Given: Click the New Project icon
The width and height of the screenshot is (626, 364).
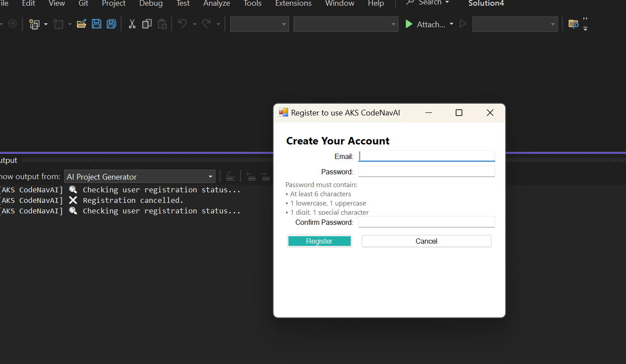Looking at the screenshot, I should [34, 24].
